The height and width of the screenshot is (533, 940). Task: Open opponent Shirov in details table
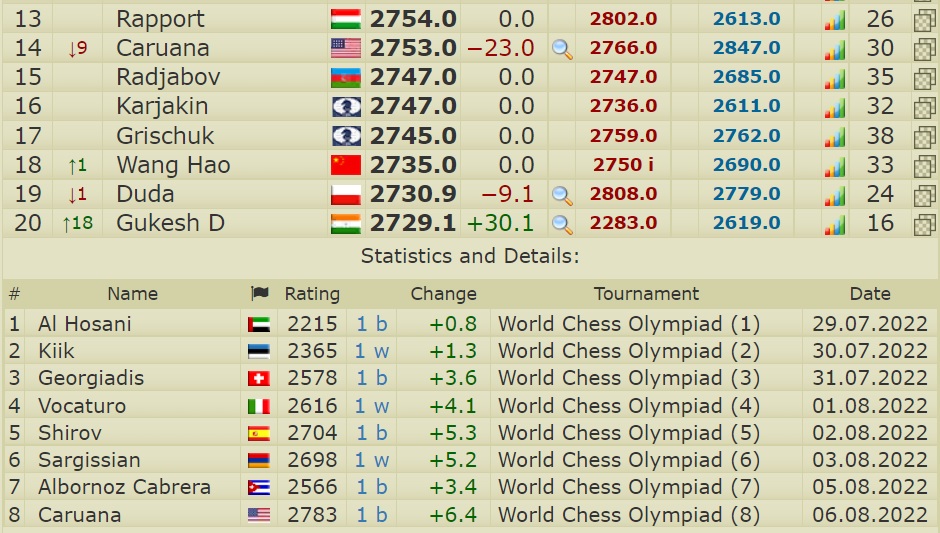click(x=68, y=433)
